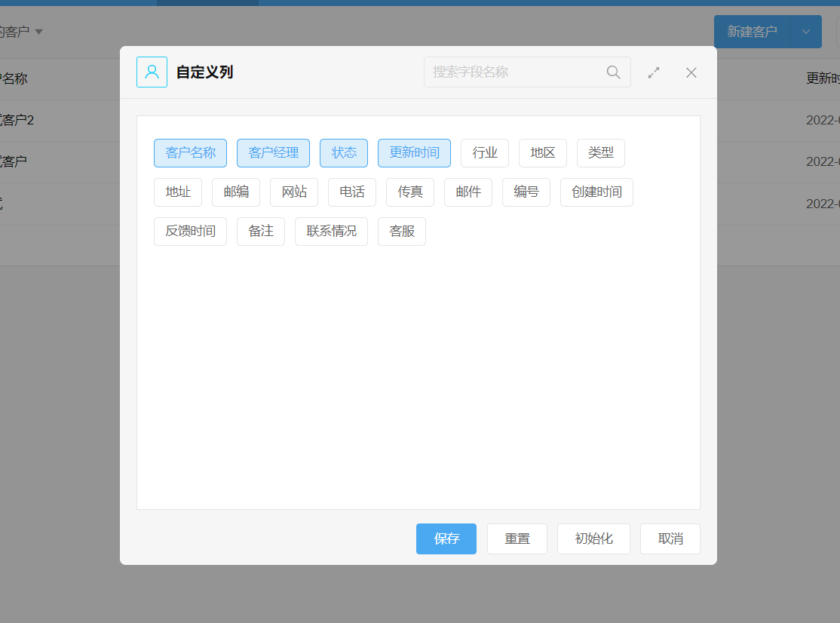Click the 重置 button
The height and width of the screenshot is (623, 840).
517,539
